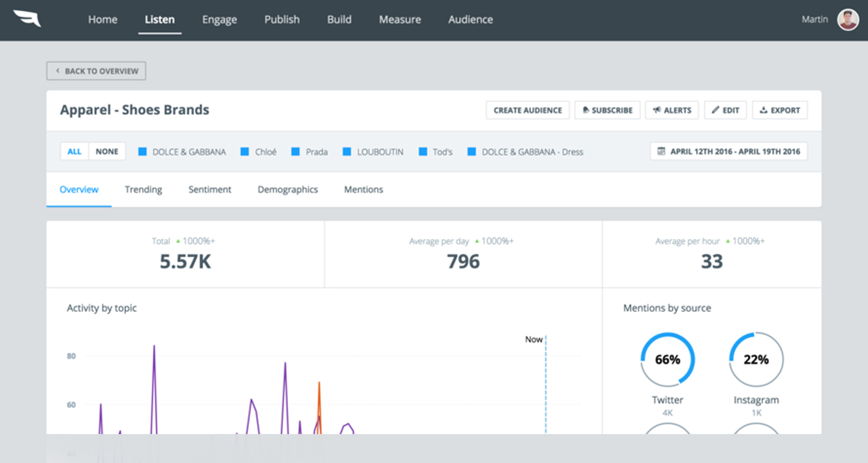Click the Average per day 796 value

(463, 261)
